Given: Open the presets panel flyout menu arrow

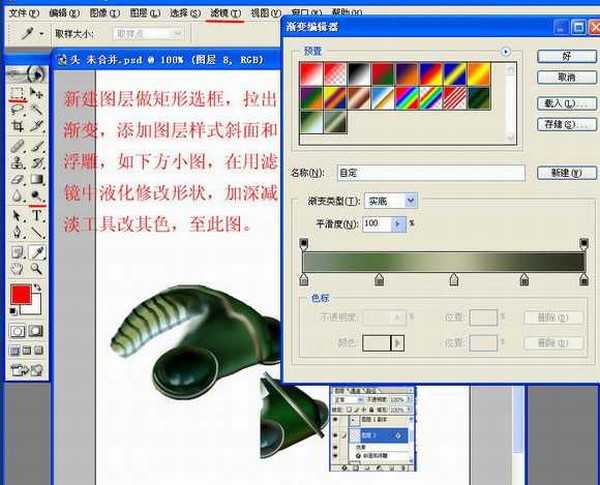Looking at the screenshot, I should (506, 51).
